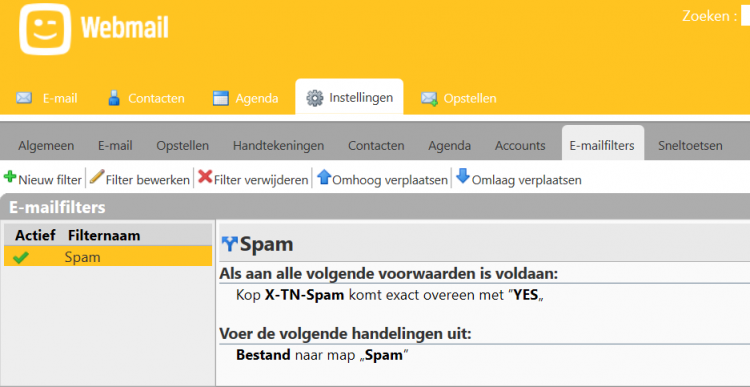The width and height of the screenshot is (750, 387).
Task: Click the Webmail smiley logo
Action: [45, 29]
